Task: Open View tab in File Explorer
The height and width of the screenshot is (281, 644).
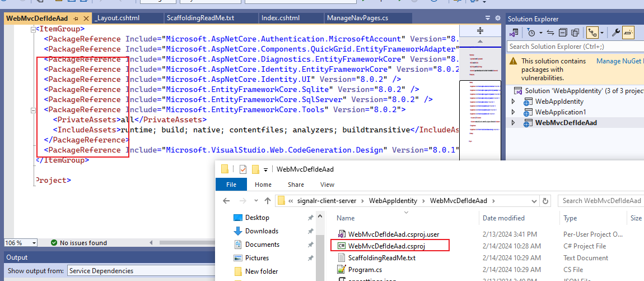Action: coord(328,185)
